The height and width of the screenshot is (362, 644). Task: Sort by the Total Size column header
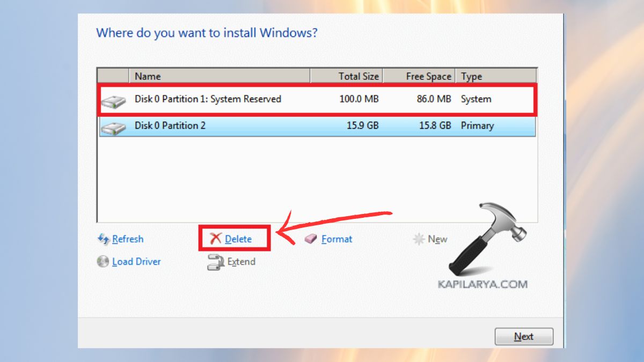(x=347, y=76)
